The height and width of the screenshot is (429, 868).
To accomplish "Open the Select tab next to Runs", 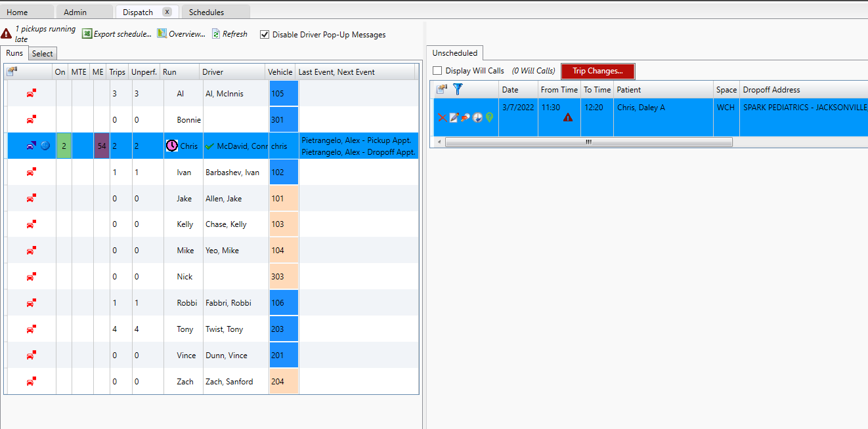I will 43,54.
